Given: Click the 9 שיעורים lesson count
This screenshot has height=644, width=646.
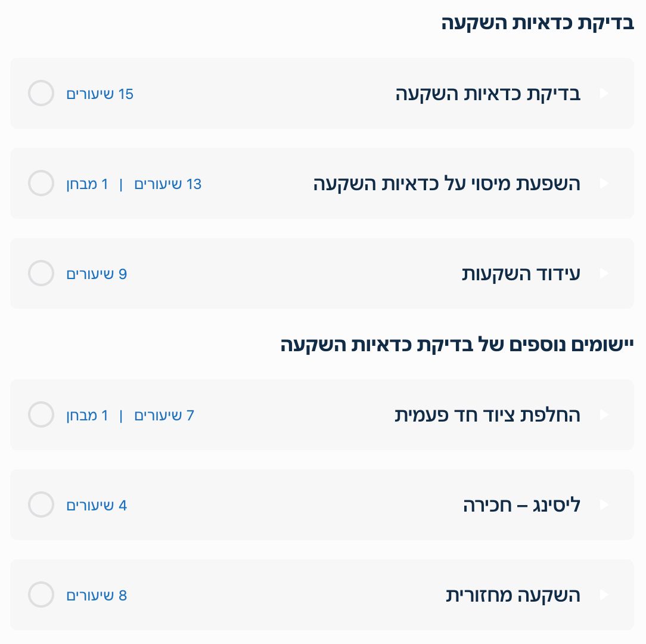Looking at the screenshot, I should pos(97,274).
